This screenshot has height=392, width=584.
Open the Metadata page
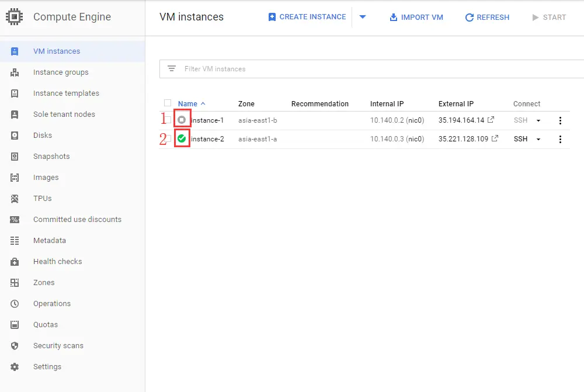(50, 241)
